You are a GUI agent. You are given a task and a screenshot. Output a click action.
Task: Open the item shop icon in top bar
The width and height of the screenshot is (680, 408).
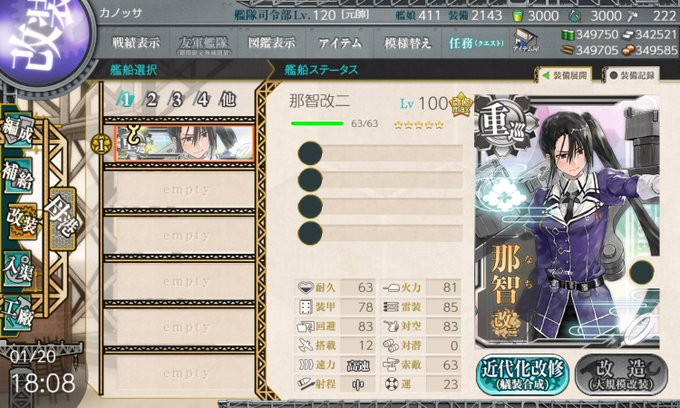coord(526,41)
